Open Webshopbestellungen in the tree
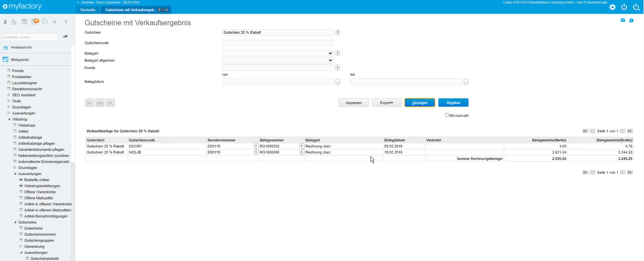This screenshot has width=644, height=261. click(41, 186)
